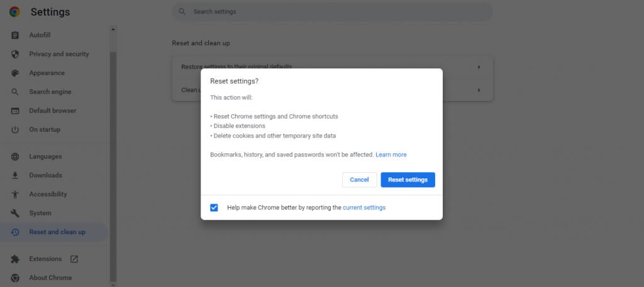Open the current settings link
Screen dimensions: 644x287
pyautogui.click(x=364, y=207)
